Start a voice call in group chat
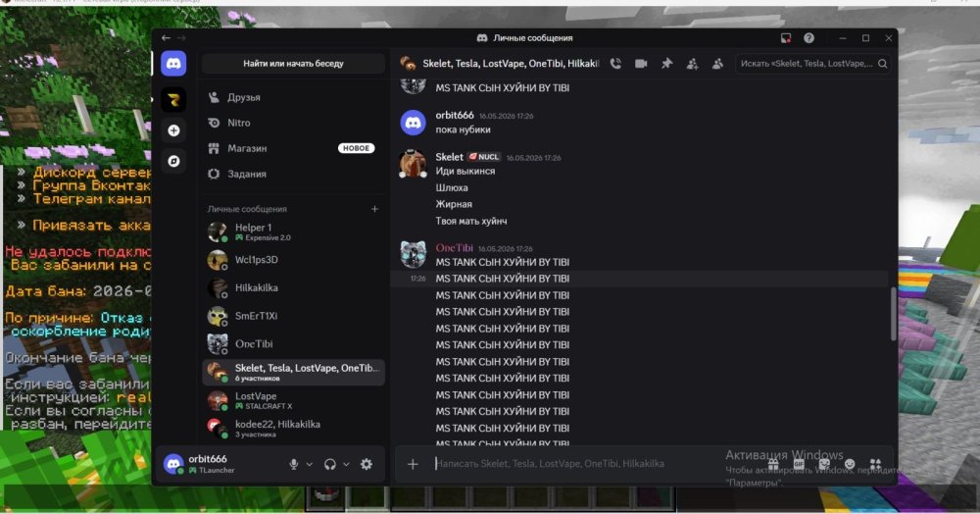 point(615,63)
